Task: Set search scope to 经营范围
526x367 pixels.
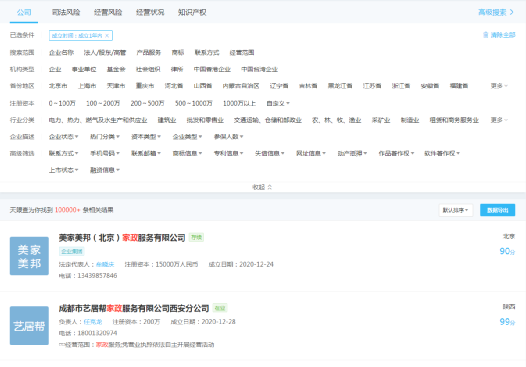Action: [x=242, y=53]
